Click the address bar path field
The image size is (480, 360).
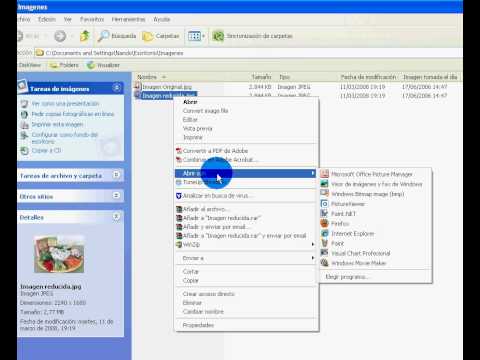248,53
